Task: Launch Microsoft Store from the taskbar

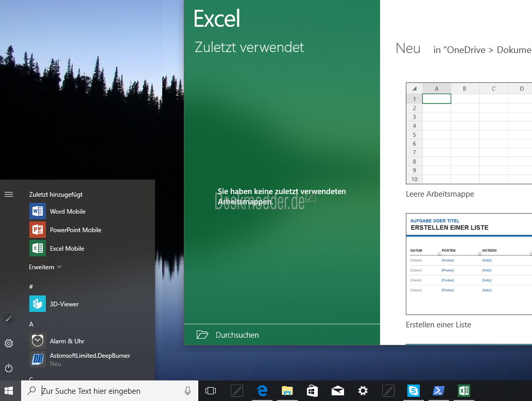Action: pos(312,391)
